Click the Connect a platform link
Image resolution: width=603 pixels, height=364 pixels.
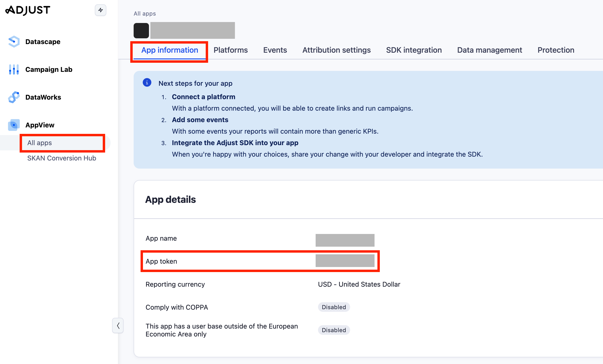(203, 97)
